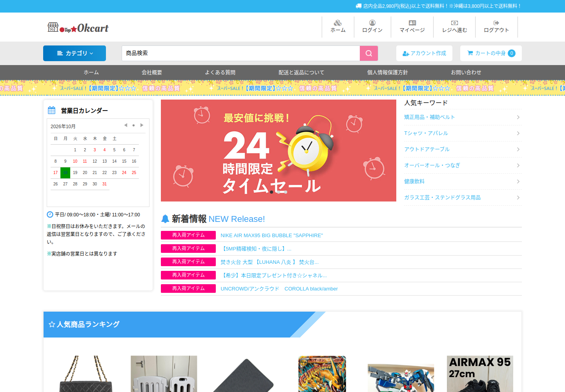Open the Okcart logo home link
The image size is (565, 392).
78,27
